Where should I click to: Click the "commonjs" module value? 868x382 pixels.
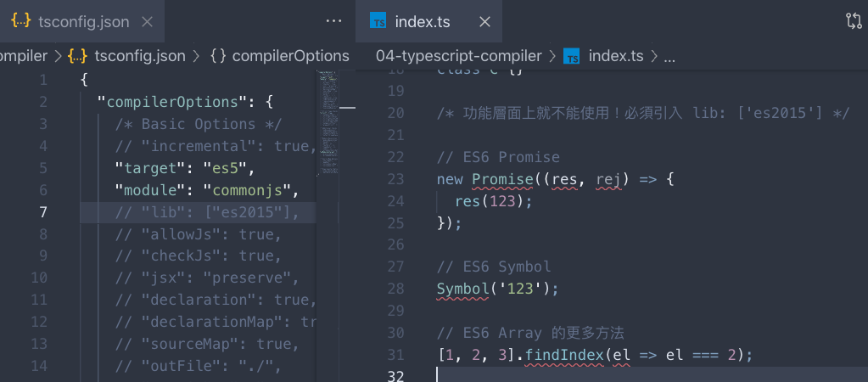click(x=248, y=190)
